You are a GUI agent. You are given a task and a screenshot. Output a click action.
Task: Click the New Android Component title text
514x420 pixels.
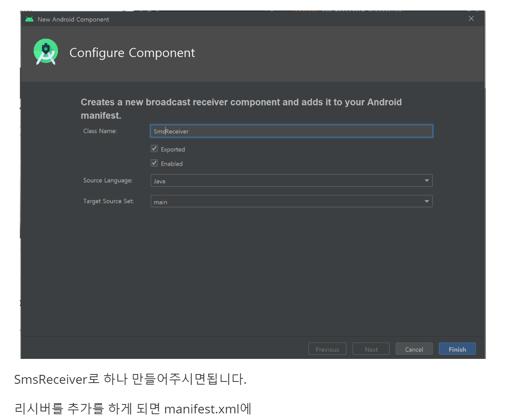pyautogui.click(x=73, y=19)
